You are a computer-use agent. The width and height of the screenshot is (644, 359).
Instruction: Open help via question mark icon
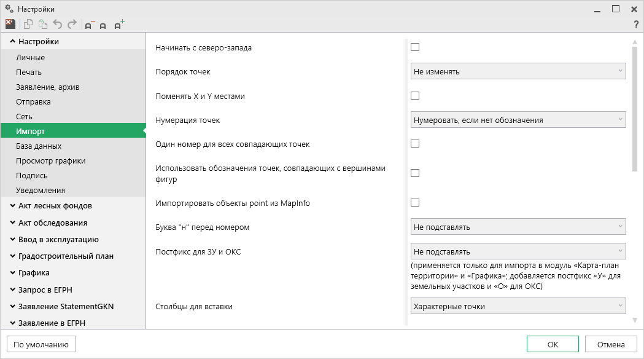tap(636, 25)
